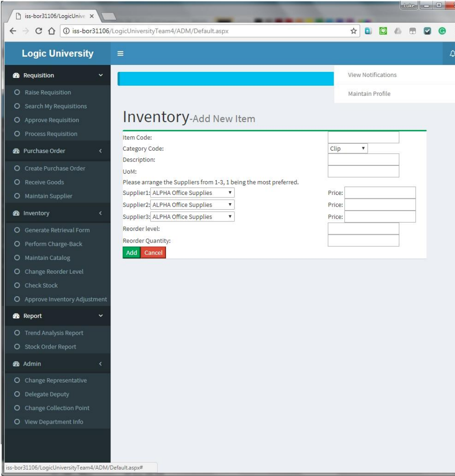Open Generate Retrieval Form page
This screenshot has height=476, width=455.
57,230
